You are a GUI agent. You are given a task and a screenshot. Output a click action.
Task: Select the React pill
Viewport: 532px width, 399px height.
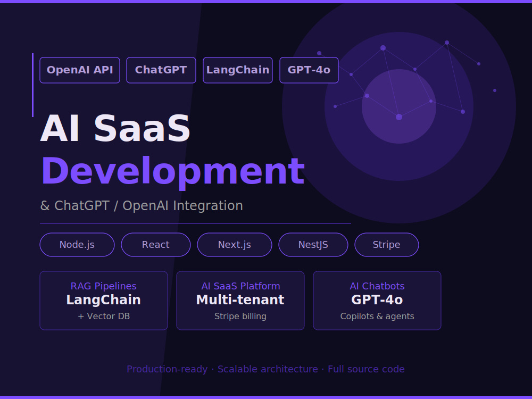[x=156, y=245]
